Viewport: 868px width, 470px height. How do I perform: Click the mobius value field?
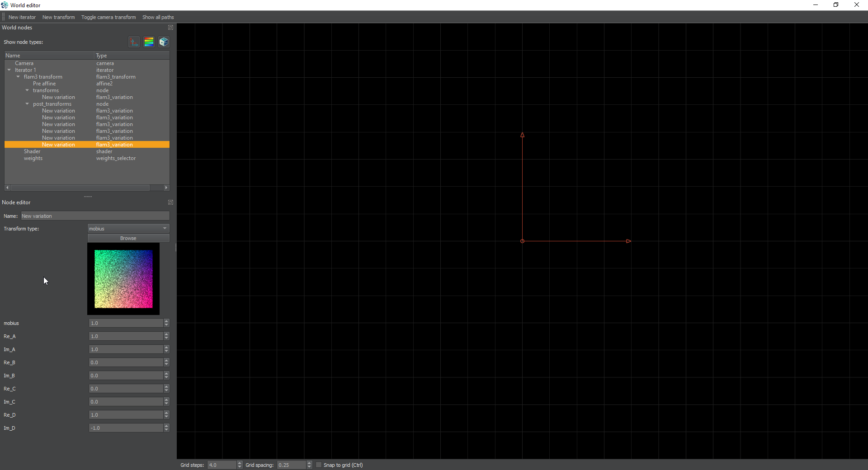126,323
